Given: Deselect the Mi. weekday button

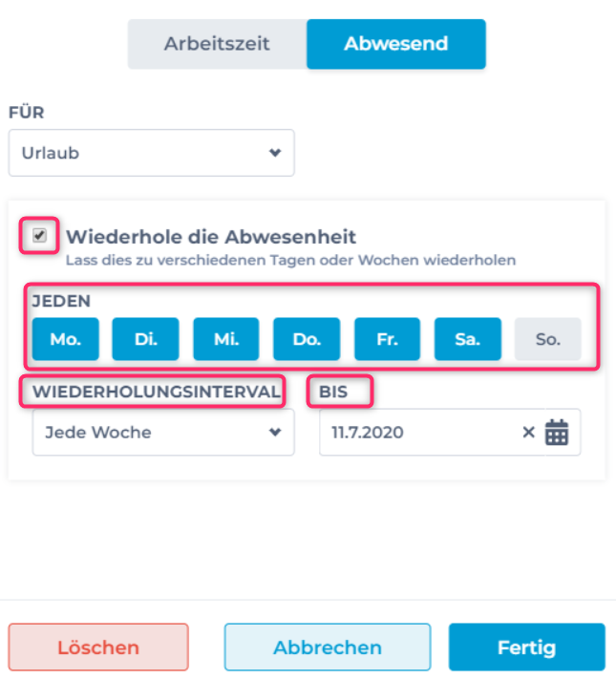Looking at the screenshot, I should click(226, 339).
